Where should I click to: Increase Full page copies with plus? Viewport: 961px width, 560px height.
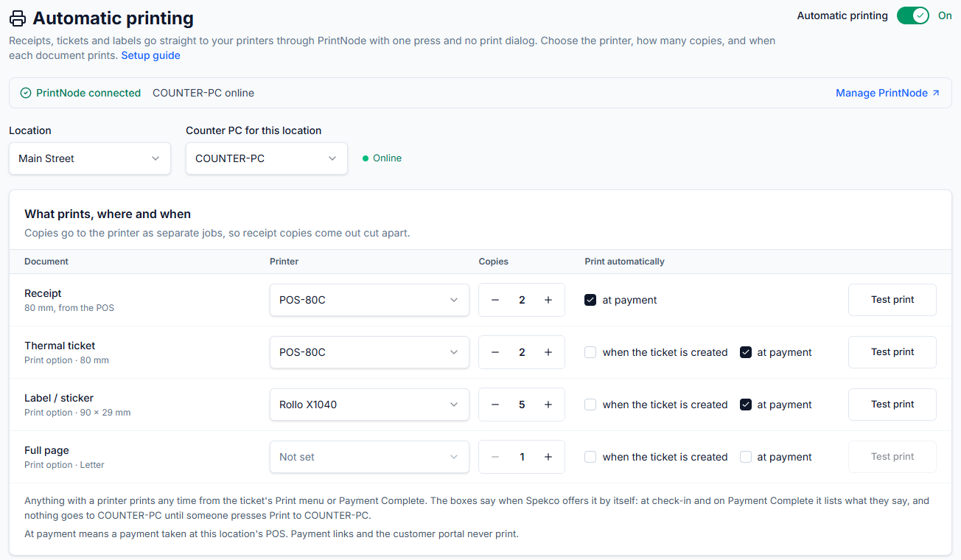click(548, 457)
